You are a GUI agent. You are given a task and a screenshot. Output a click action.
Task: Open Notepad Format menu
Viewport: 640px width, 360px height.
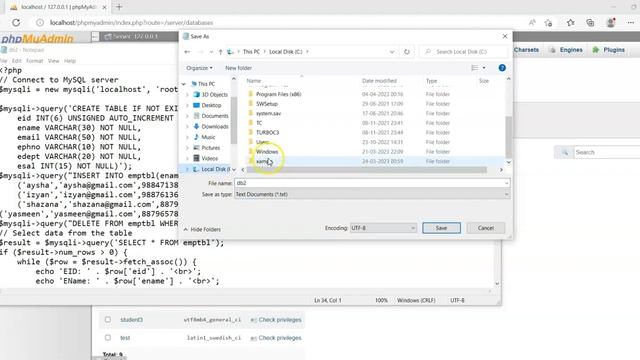tap(35, 61)
